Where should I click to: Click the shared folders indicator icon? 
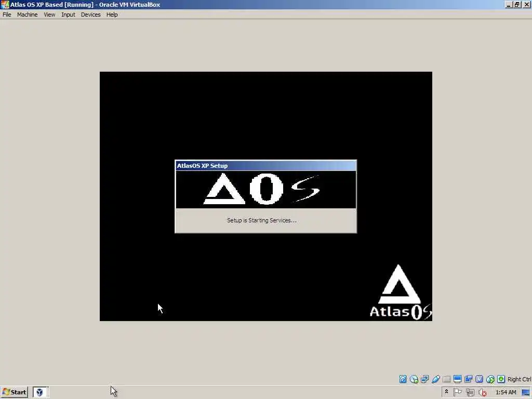pyautogui.click(x=446, y=379)
